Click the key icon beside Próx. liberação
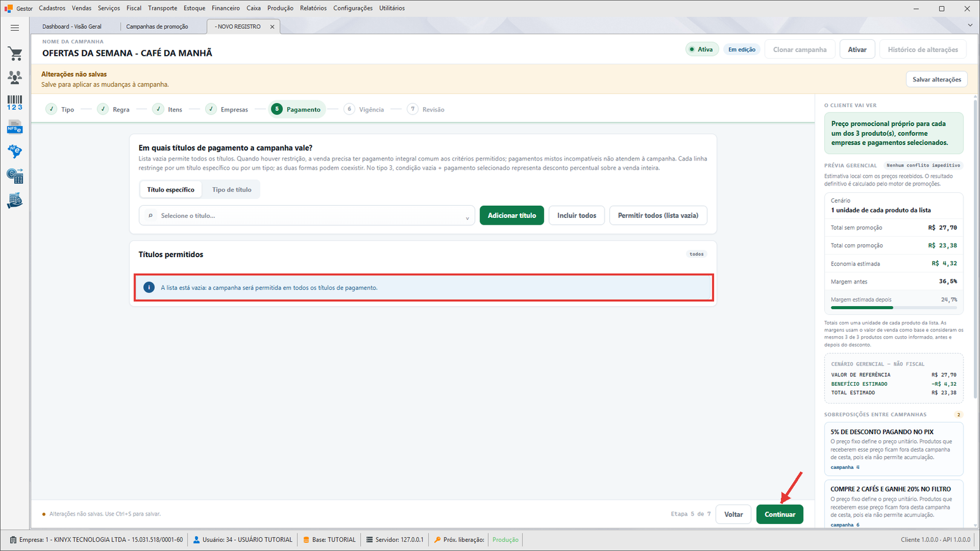Viewport: 980px width, 551px height. (437, 540)
